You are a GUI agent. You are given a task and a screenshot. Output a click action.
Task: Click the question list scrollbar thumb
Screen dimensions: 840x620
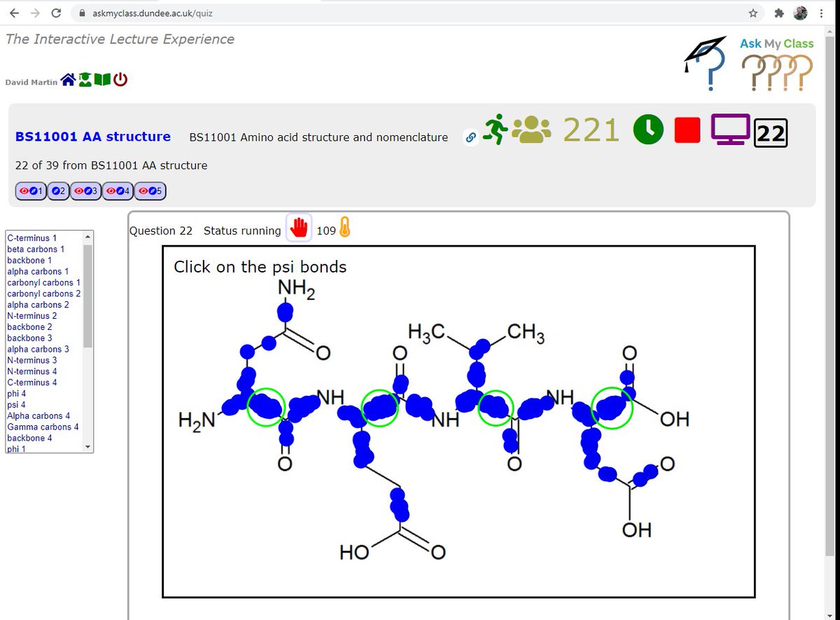coord(87,296)
